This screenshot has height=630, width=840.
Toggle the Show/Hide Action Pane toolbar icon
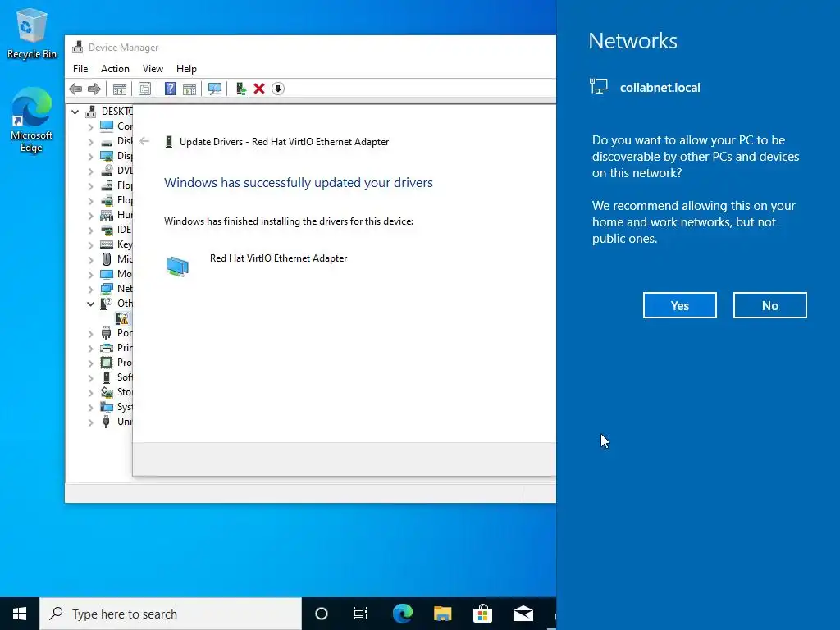189,89
